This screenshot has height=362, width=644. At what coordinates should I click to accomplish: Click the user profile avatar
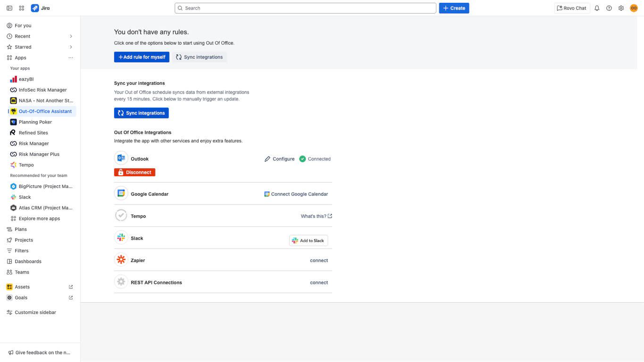(x=634, y=8)
